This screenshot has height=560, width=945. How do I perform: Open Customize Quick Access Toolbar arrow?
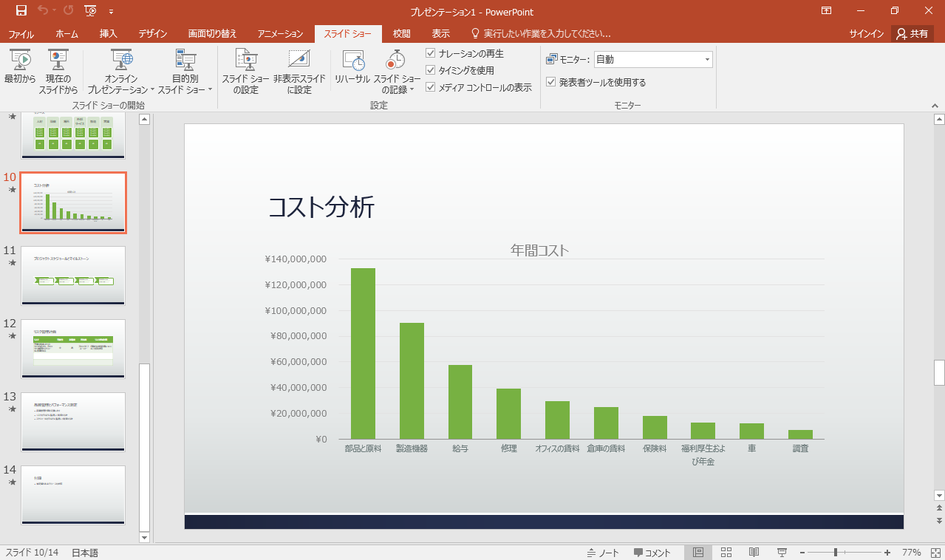pyautogui.click(x=111, y=12)
